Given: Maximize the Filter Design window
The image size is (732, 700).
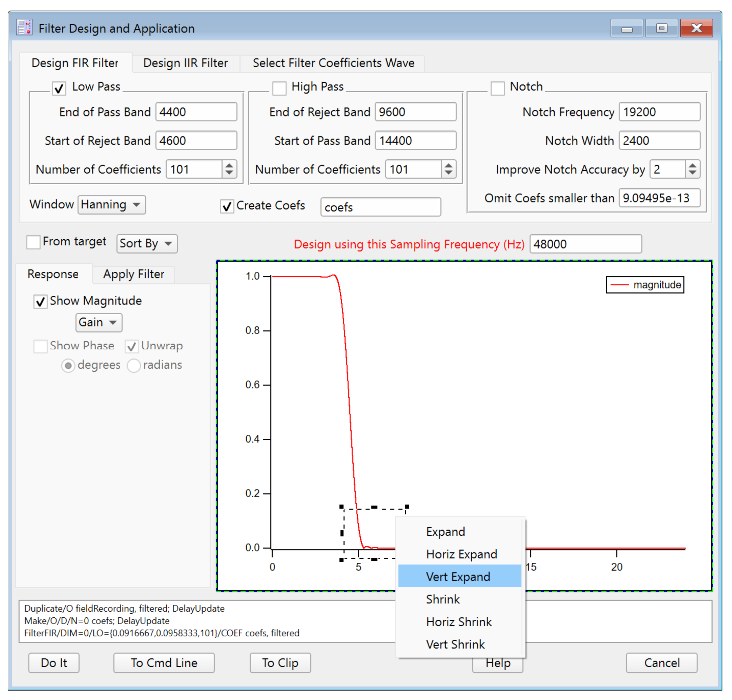Looking at the screenshot, I should tap(661, 28).
